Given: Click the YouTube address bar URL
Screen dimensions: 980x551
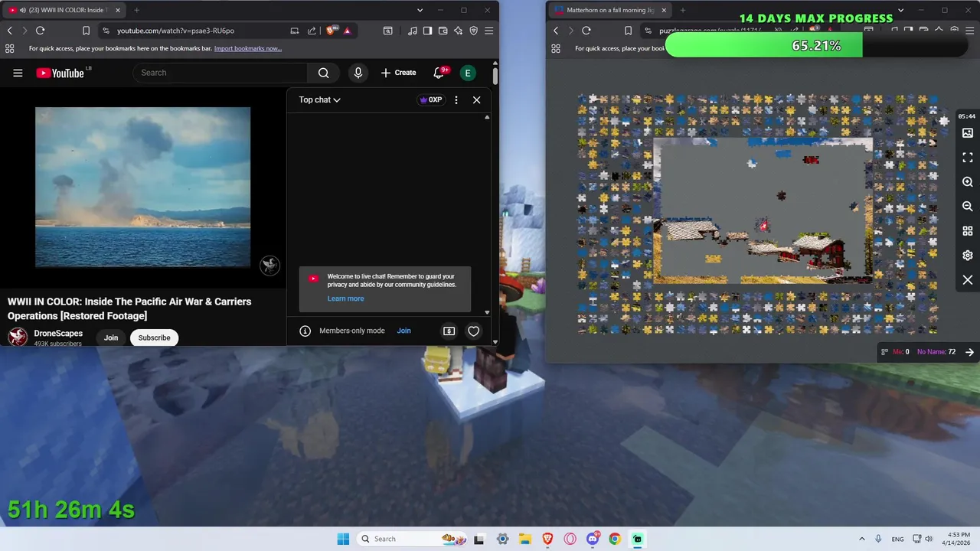Looking at the screenshot, I should 175,31.
